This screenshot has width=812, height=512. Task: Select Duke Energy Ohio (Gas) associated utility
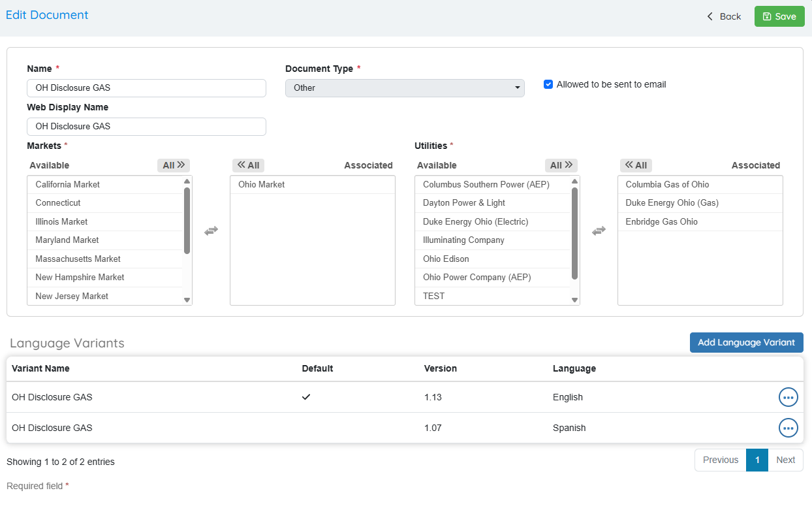pos(700,203)
